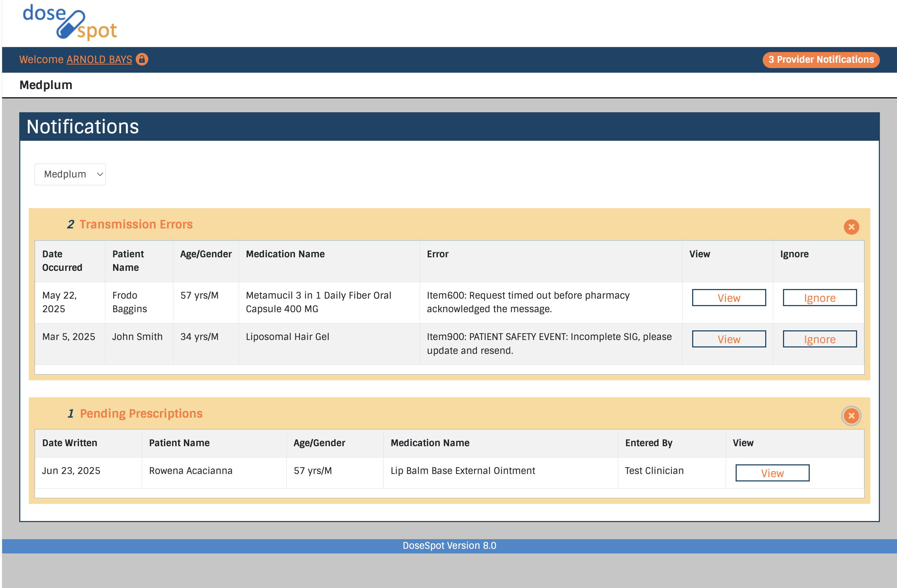
Task: Click the Pending Prescriptions count indicator
Action: (x=71, y=413)
